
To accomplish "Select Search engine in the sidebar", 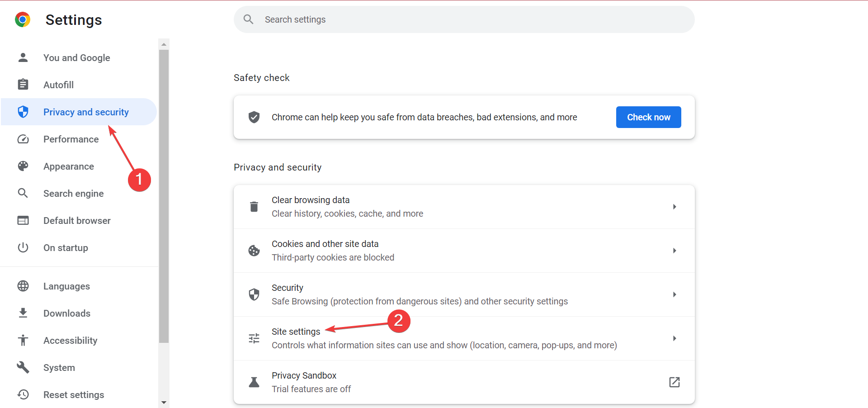I will coord(73,194).
